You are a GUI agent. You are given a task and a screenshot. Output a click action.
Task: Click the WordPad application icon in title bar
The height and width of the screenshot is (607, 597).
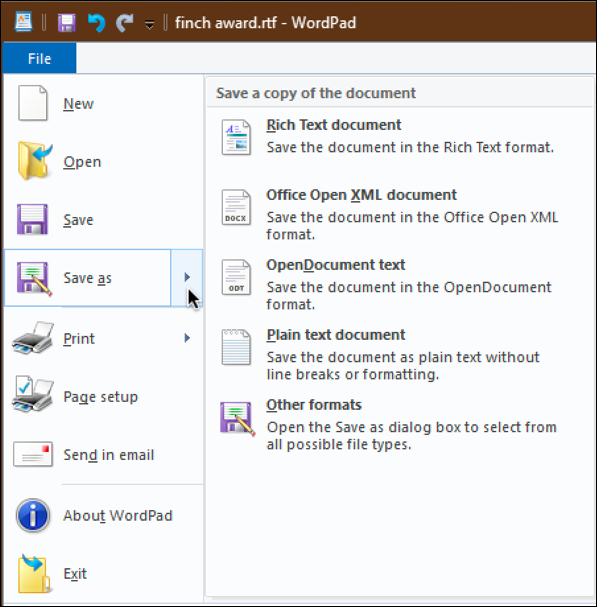click(x=23, y=22)
